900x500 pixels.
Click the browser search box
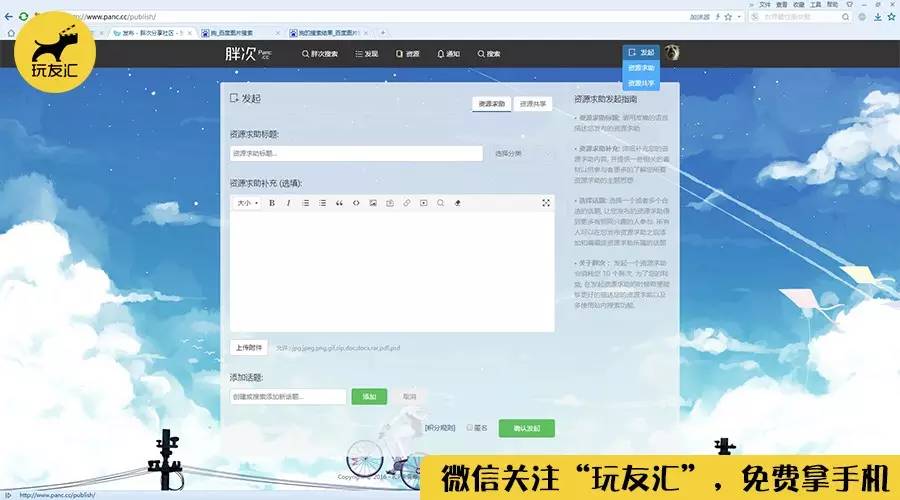tap(801, 17)
